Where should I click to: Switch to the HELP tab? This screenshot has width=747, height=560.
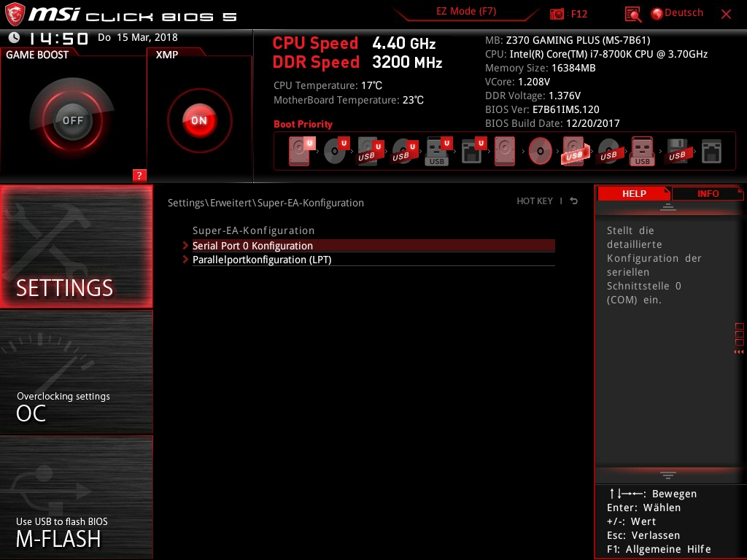click(x=634, y=194)
